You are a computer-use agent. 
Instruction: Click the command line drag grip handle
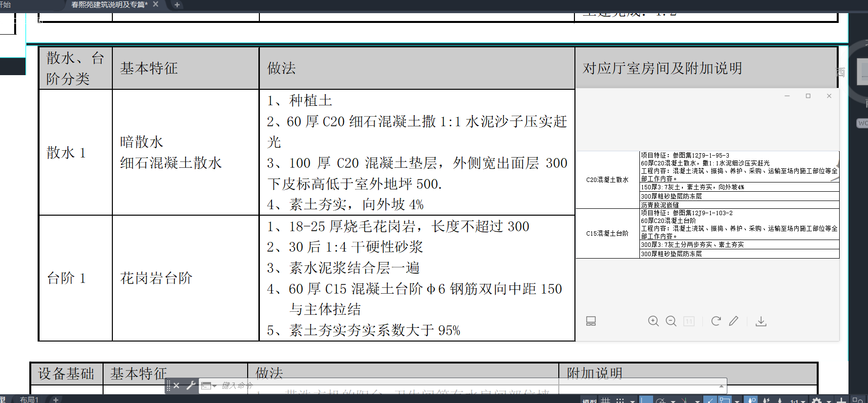point(168,385)
